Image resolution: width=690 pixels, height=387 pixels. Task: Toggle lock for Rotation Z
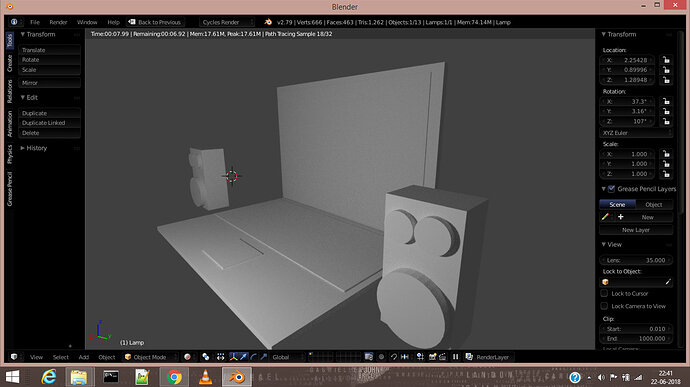(666, 122)
